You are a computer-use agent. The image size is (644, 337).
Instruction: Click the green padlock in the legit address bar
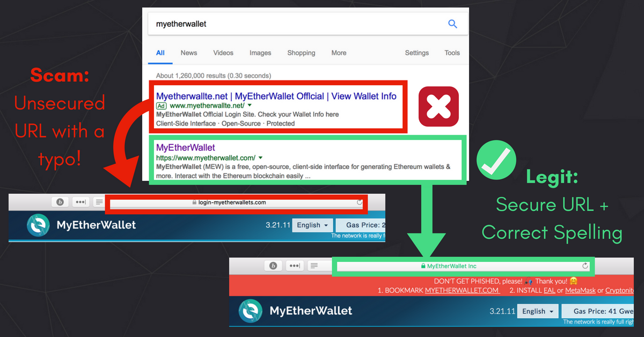tap(423, 266)
